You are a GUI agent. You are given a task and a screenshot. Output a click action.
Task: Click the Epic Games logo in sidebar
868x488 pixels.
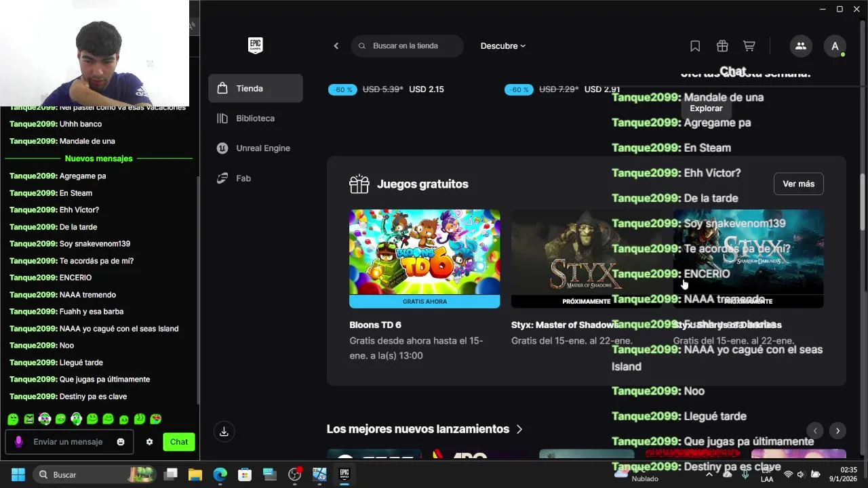pos(255,45)
